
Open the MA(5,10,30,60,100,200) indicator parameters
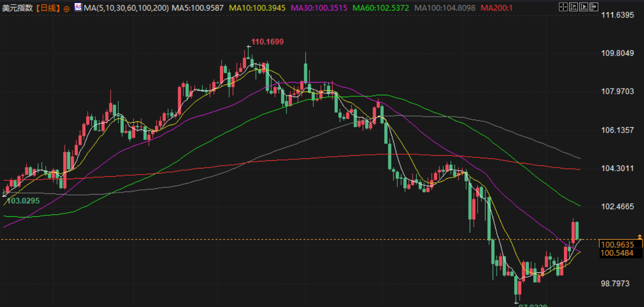[126, 8]
